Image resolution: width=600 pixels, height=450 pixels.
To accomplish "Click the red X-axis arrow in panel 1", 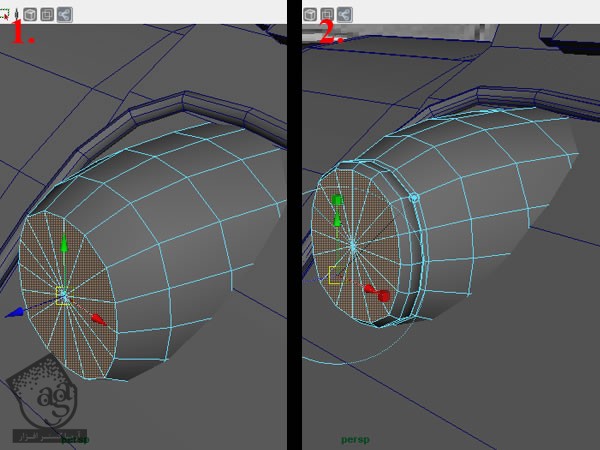I will coord(98,319).
